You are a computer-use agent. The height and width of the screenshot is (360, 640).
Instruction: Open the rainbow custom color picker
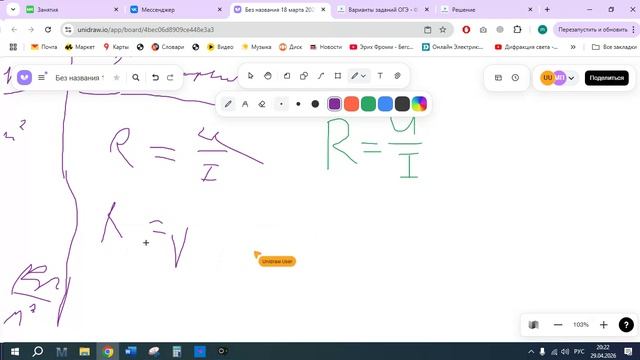click(419, 104)
